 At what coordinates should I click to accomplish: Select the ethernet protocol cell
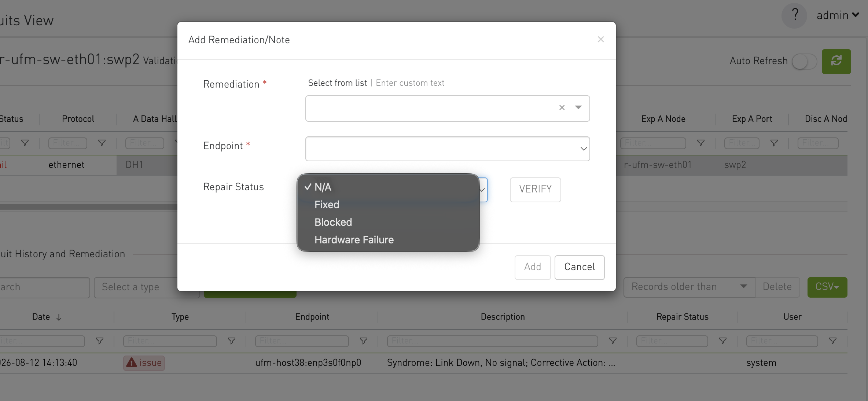click(x=66, y=165)
